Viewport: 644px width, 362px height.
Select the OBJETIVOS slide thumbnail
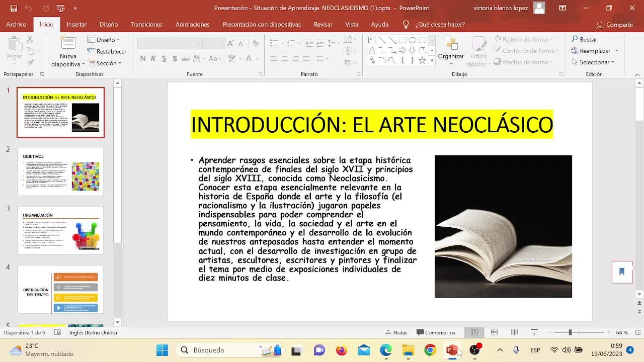tap(60, 171)
